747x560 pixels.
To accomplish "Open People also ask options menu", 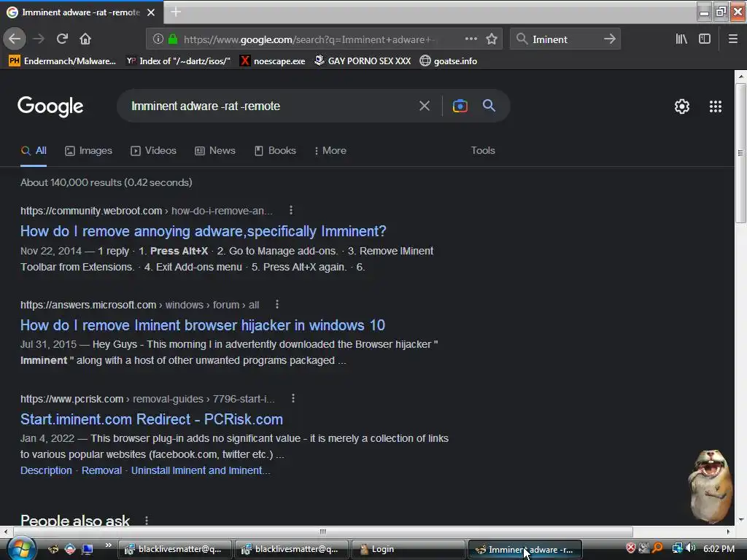I will (x=146, y=521).
